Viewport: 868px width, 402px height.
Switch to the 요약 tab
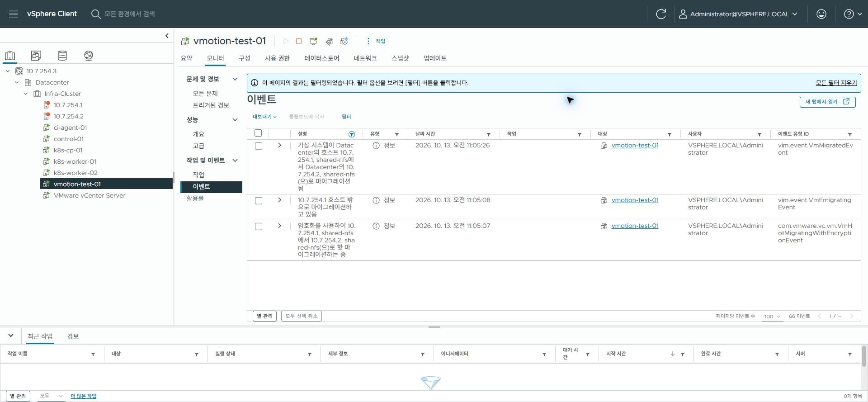(187, 58)
